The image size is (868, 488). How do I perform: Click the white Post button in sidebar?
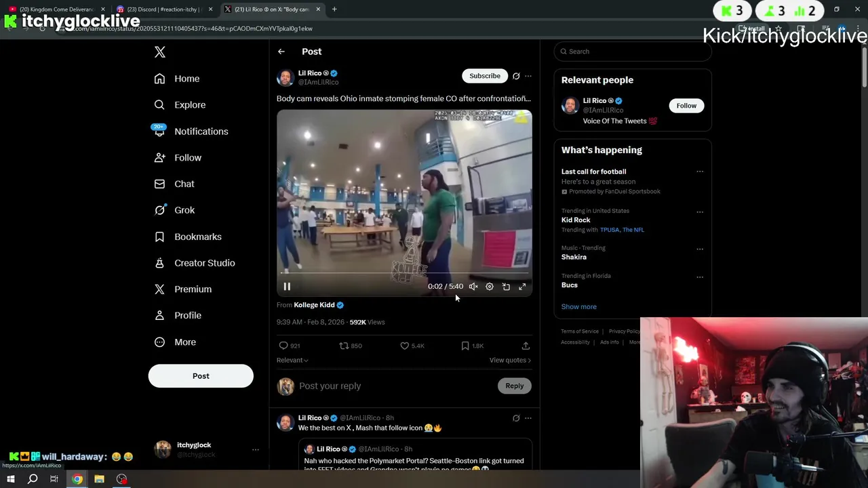(x=201, y=376)
